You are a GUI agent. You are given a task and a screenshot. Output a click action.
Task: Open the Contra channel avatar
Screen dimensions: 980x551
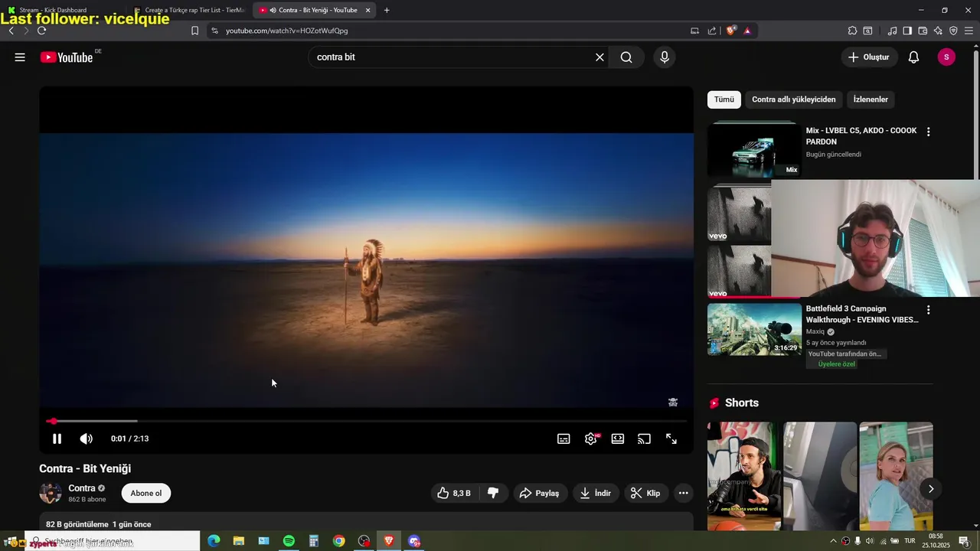pos(51,494)
